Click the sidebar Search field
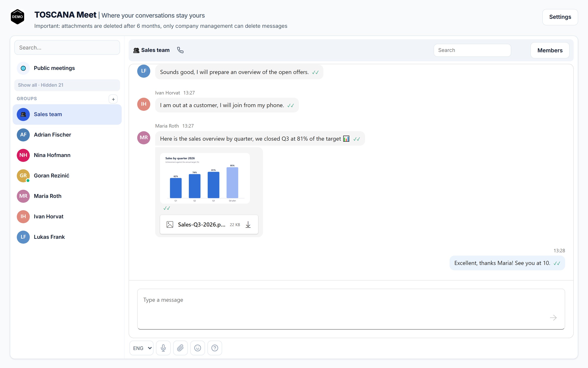The height and width of the screenshot is (368, 588). (67, 48)
